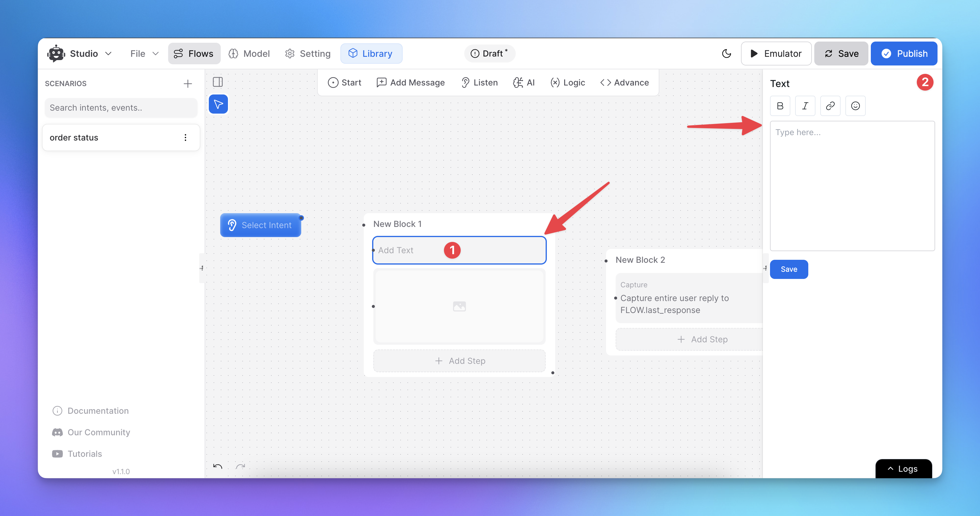This screenshot has width=980, height=516.
Task: Click Add Step in New Block 2
Action: pyautogui.click(x=689, y=339)
